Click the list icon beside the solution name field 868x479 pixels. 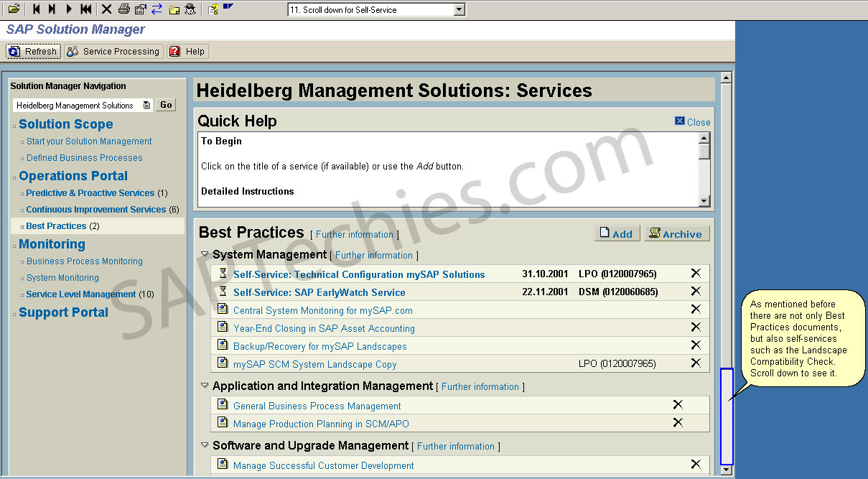point(146,105)
